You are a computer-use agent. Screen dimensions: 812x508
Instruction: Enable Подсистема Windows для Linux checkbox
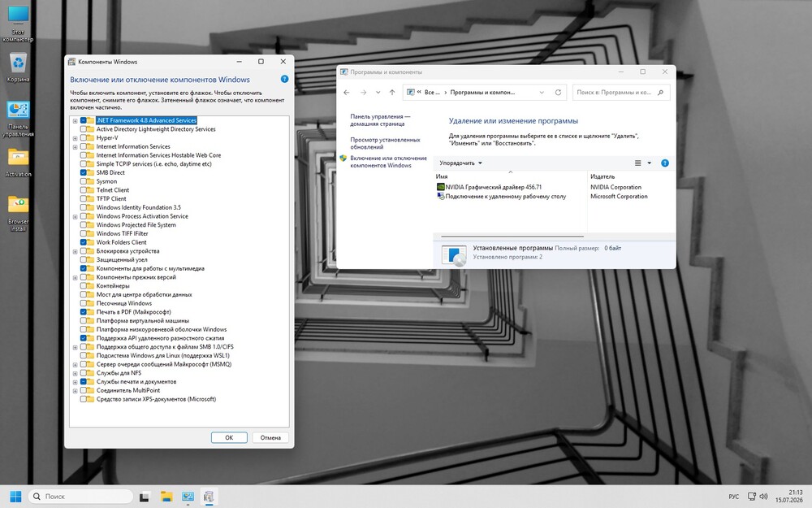pos(83,356)
